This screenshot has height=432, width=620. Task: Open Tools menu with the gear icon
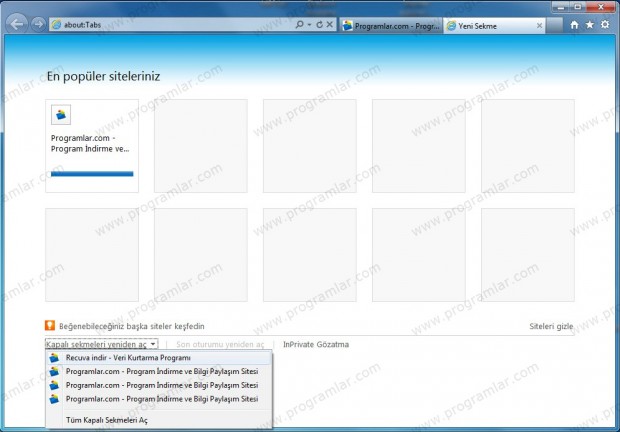[605, 25]
